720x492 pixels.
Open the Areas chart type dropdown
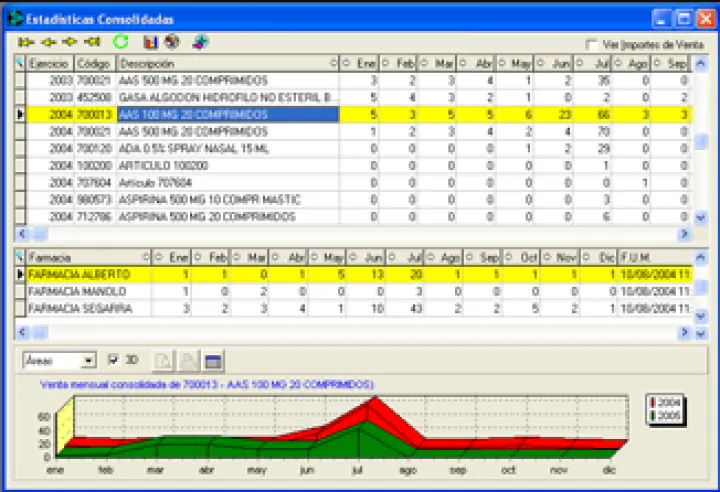pyautogui.click(x=89, y=361)
